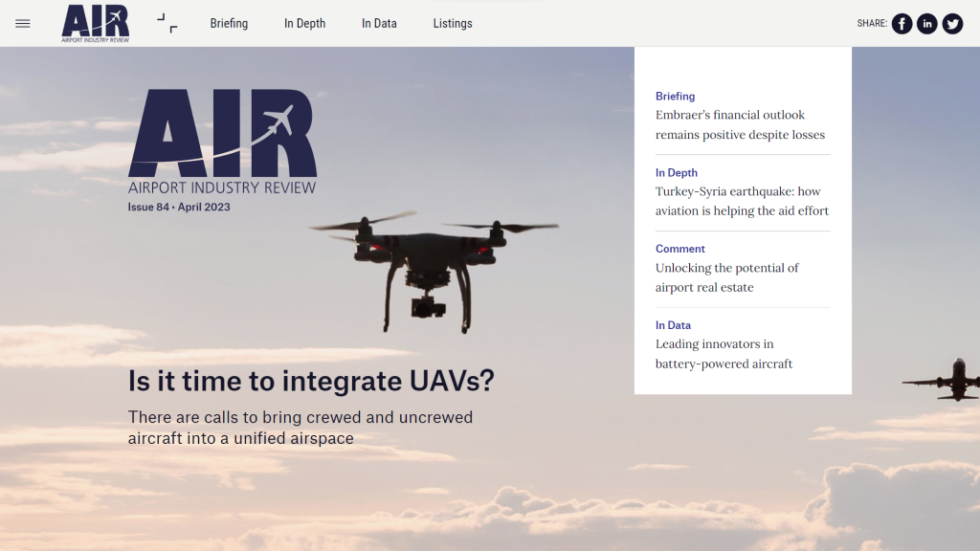980x551 pixels.
Task: Toggle the fullscreen corner-brackets icon
Action: point(167,23)
